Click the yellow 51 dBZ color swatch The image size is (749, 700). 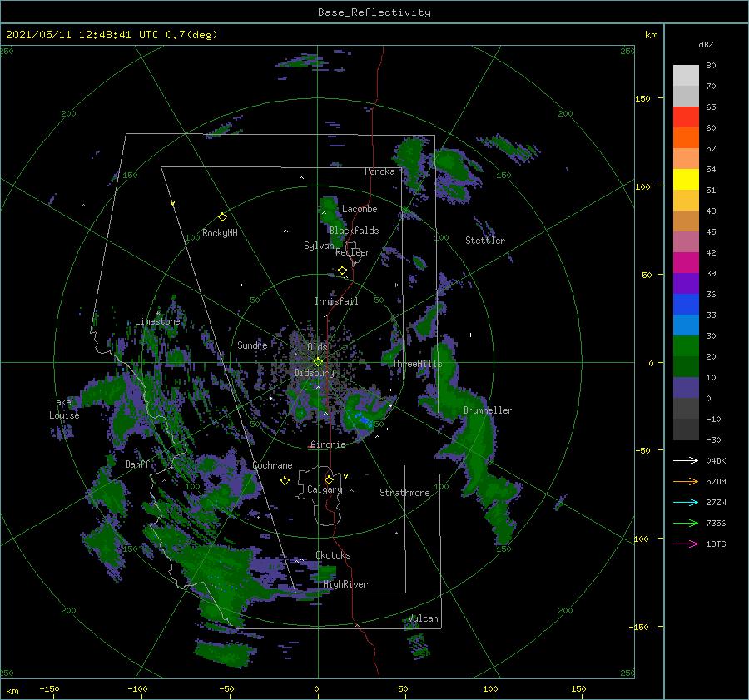(686, 179)
